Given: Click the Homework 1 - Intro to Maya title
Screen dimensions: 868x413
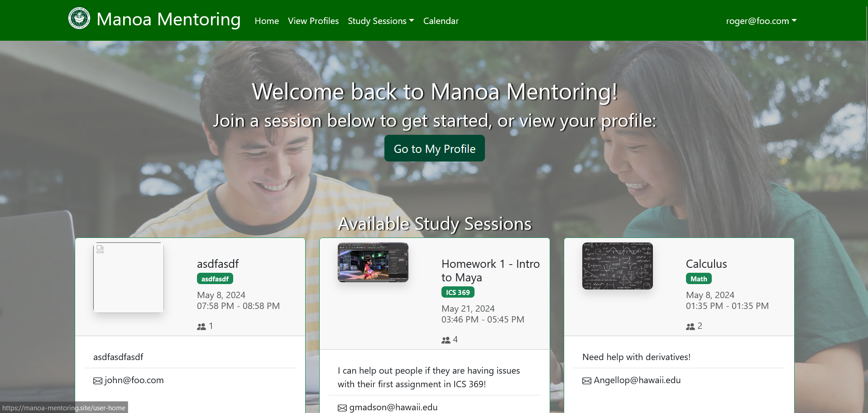Looking at the screenshot, I should pyautogui.click(x=490, y=271).
